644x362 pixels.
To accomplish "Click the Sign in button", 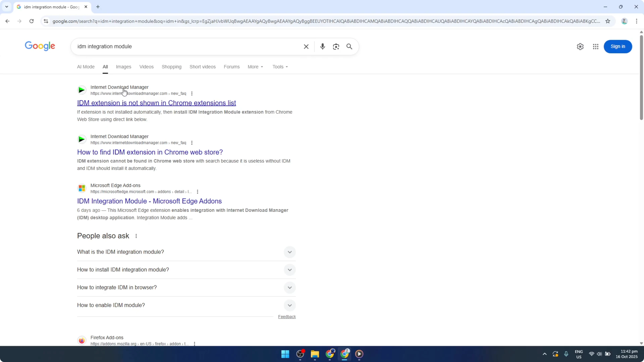I will pyautogui.click(x=618, y=47).
